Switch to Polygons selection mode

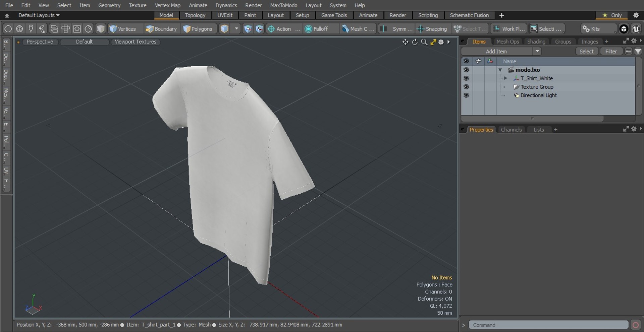198,29
